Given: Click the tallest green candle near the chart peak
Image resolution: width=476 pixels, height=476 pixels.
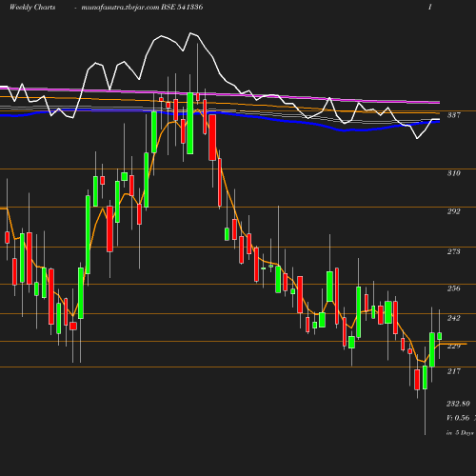Looking at the screenshot, I should coord(190,123).
